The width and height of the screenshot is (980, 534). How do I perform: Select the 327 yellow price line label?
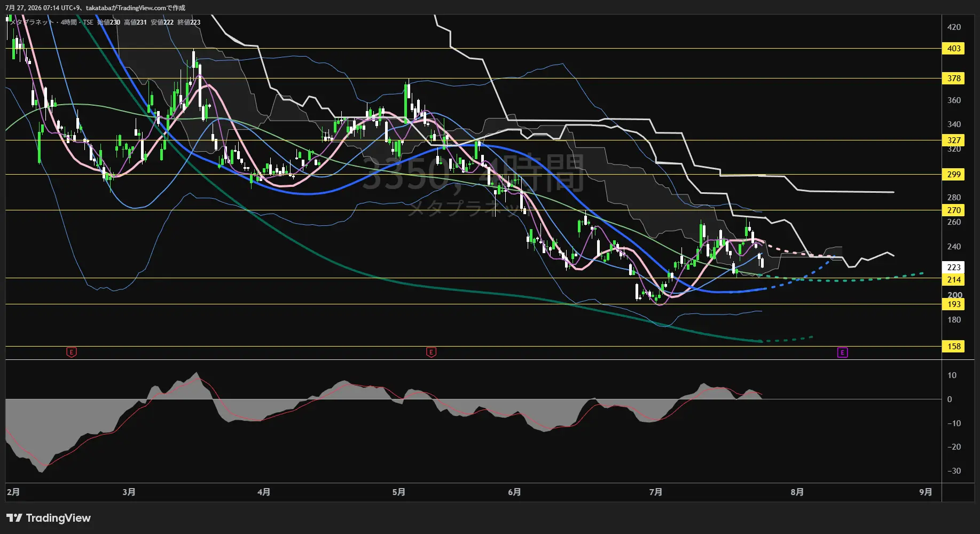954,140
